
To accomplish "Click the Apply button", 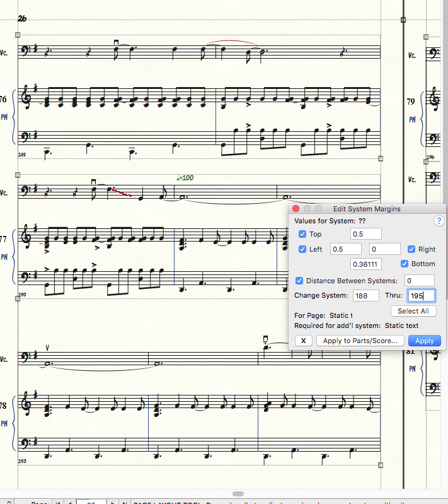I will pyautogui.click(x=424, y=341).
